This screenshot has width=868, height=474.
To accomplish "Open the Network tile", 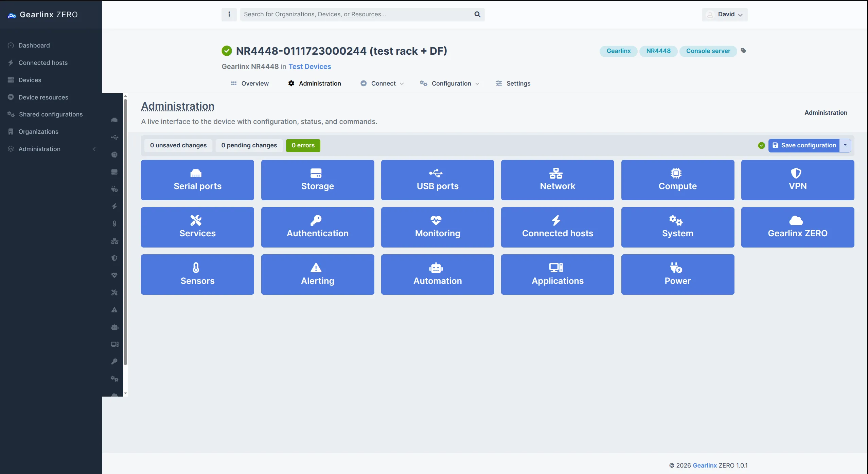I will pyautogui.click(x=557, y=180).
